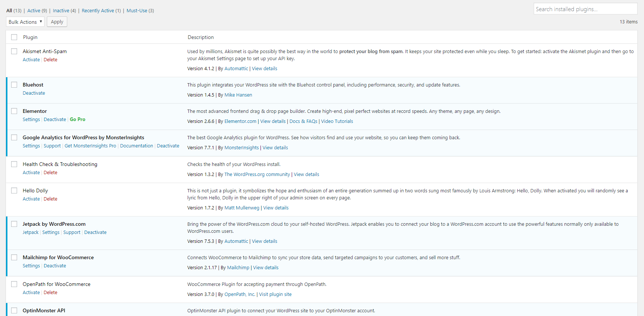The height and width of the screenshot is (316, 644).
Task: Open MonsterInsights Documentation link
Action: pyautogui.click(x=136, y=146)
